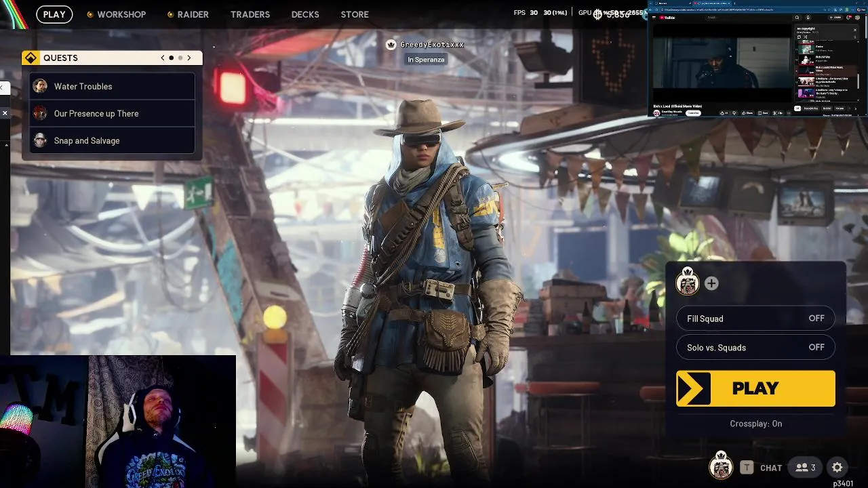The width and height of the screenshot is (868, 488).
Task: Toggle playlist shuffle icon in YouTube
Action: (806, 37)
